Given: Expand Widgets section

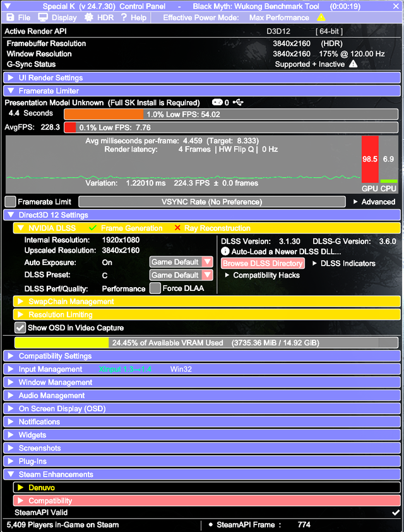Looking at the screenshot, I should (x=202, y=435).
